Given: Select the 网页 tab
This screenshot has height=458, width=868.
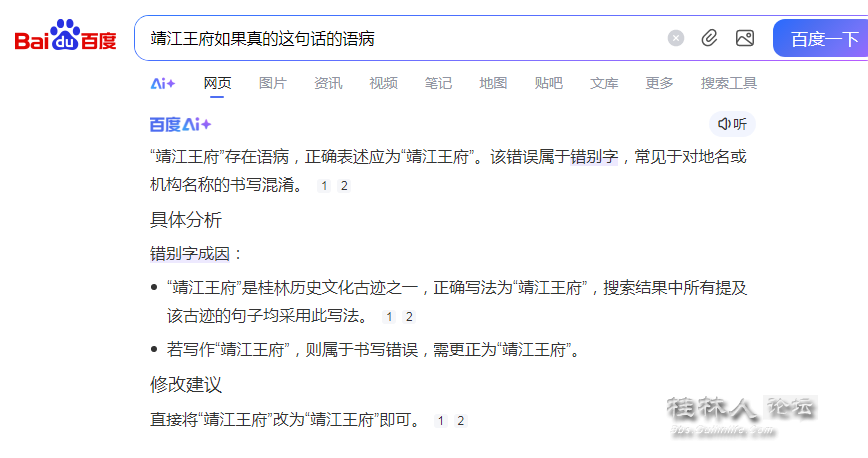Looking at the screenshot, I should tap(217, 83).
